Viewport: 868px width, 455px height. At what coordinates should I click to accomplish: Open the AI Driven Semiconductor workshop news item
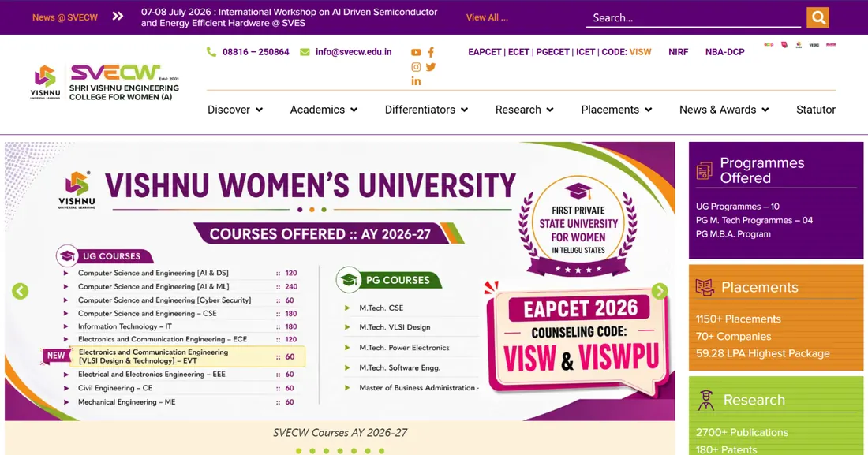(x=289, y=17)
